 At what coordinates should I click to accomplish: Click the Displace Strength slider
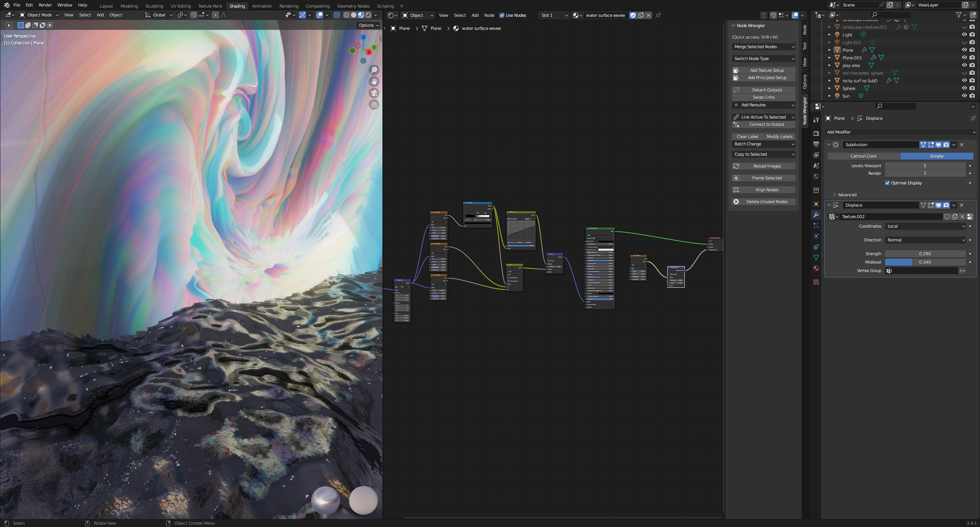click(925, 254)
